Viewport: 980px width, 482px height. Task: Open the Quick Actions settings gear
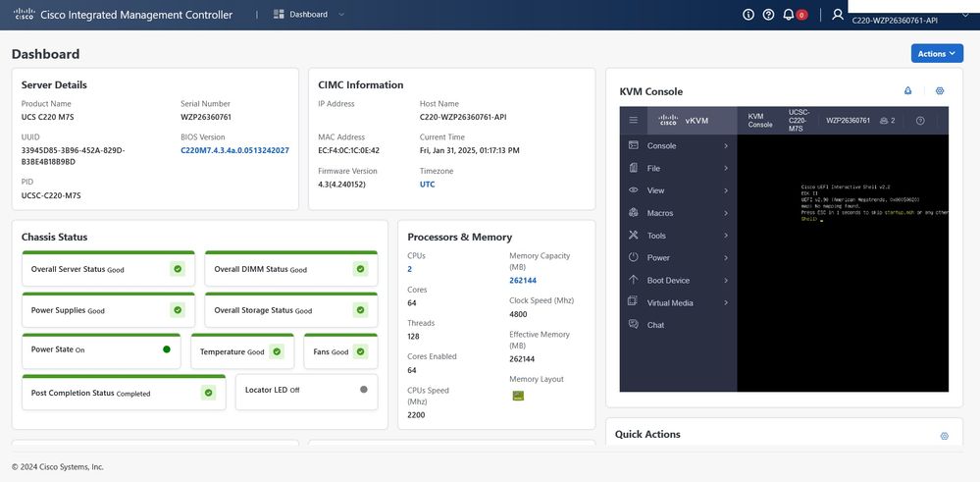pyautogui.click(x=945, y=436)
